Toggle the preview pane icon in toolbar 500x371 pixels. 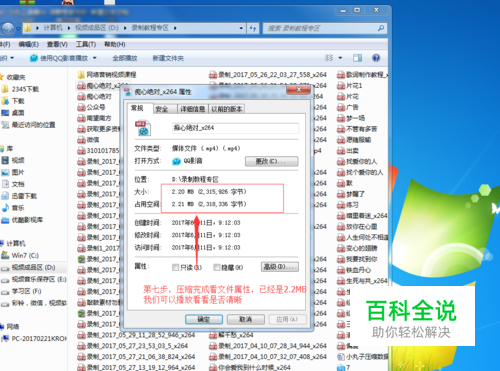tap(358, 58)
